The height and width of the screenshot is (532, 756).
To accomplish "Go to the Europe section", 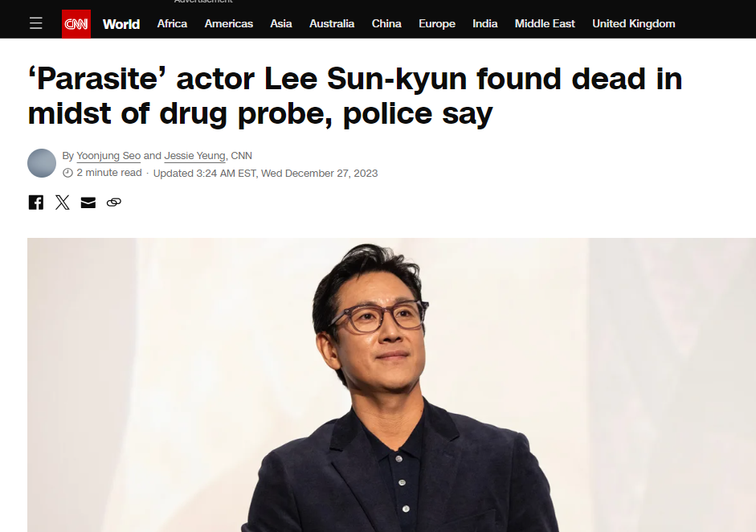I will point(437,23).
